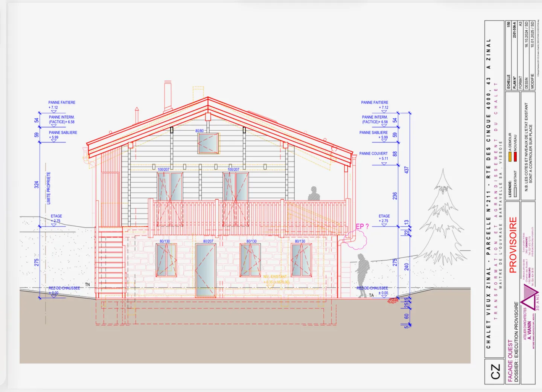This screenshot has height=392, width=542.
Task: Click the FACADE OUEST title text
Action: click(x=510, y=361)
